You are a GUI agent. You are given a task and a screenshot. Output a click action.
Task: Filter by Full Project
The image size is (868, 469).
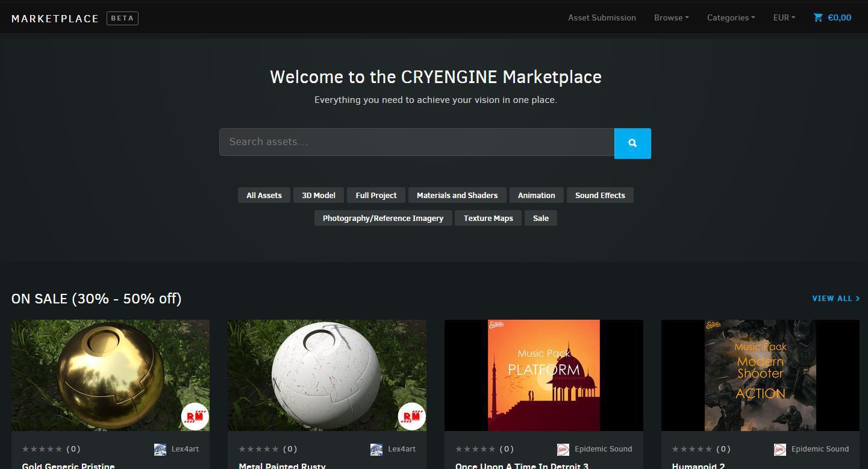pyautogui.click(x=376, y=195)
